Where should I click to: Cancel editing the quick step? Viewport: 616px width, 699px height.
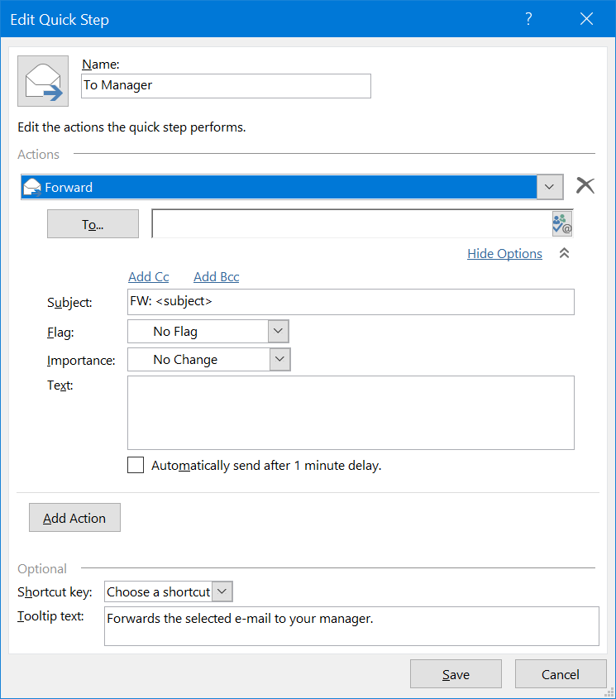pyautogui.click(x=561, y=674)
